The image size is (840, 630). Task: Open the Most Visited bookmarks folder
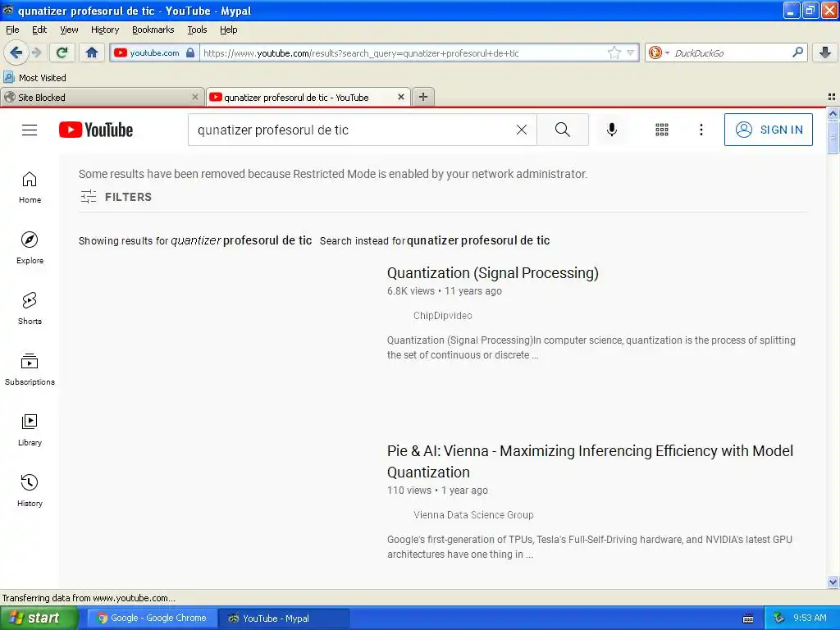pyautogui.click(x=35, y=78)
